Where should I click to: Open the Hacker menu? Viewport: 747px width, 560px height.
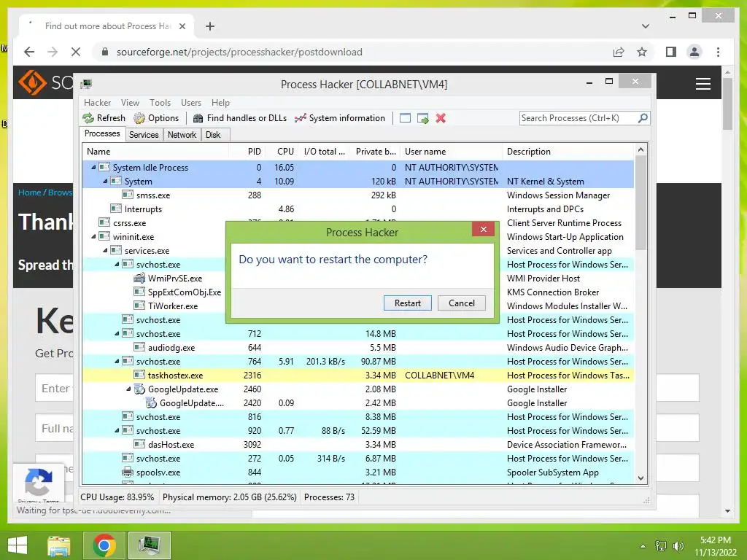[x=97, y=103]
